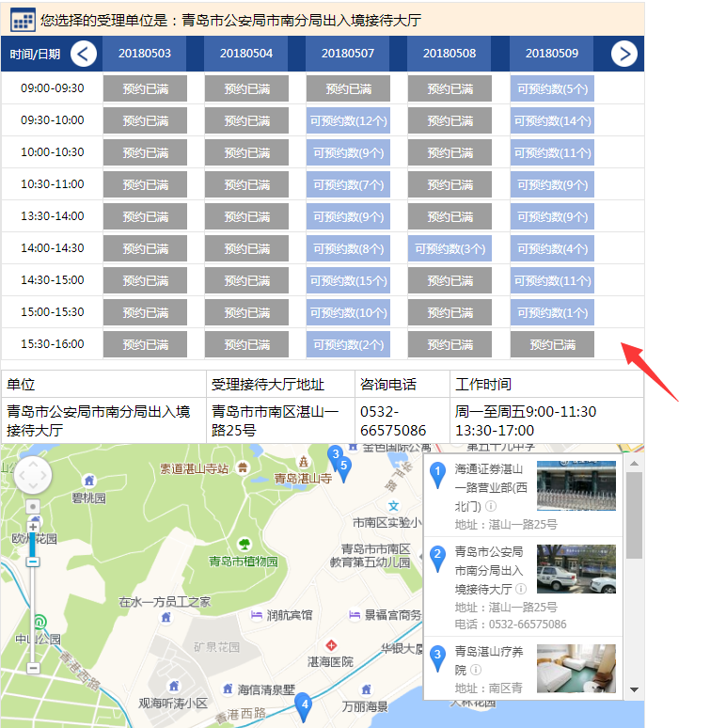
Task: Select date column 20180503
Action: pos(144,54)
